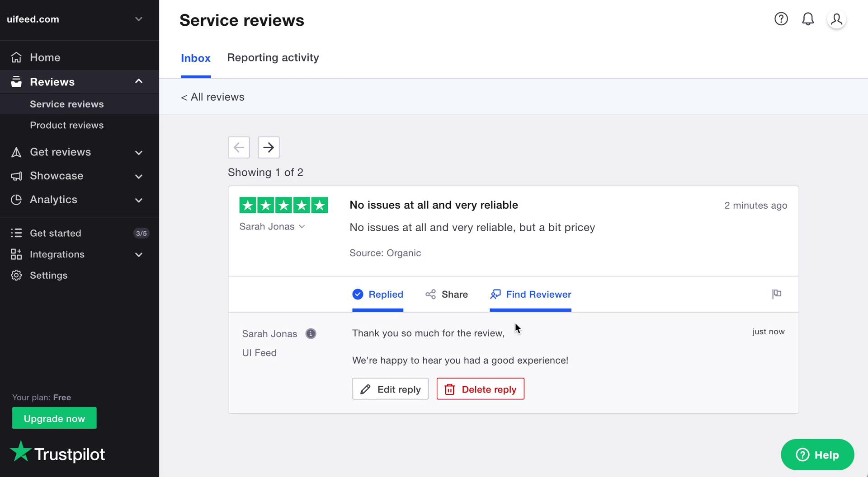The width and height of the screenshot is (868, 477).
Task: Click the Reviews inbox icon in sidebar
Action: pos(16,82)
